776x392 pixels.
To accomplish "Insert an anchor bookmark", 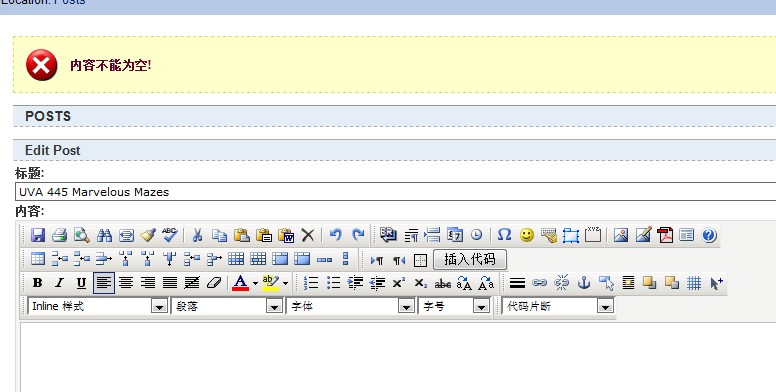I will pos(584,283).
